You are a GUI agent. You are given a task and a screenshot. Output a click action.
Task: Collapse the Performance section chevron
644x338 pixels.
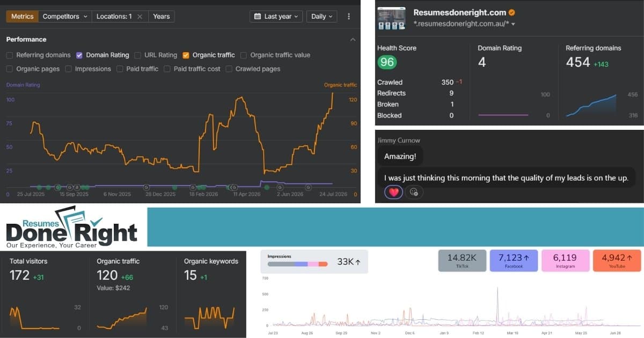click(x=353, y=40)
